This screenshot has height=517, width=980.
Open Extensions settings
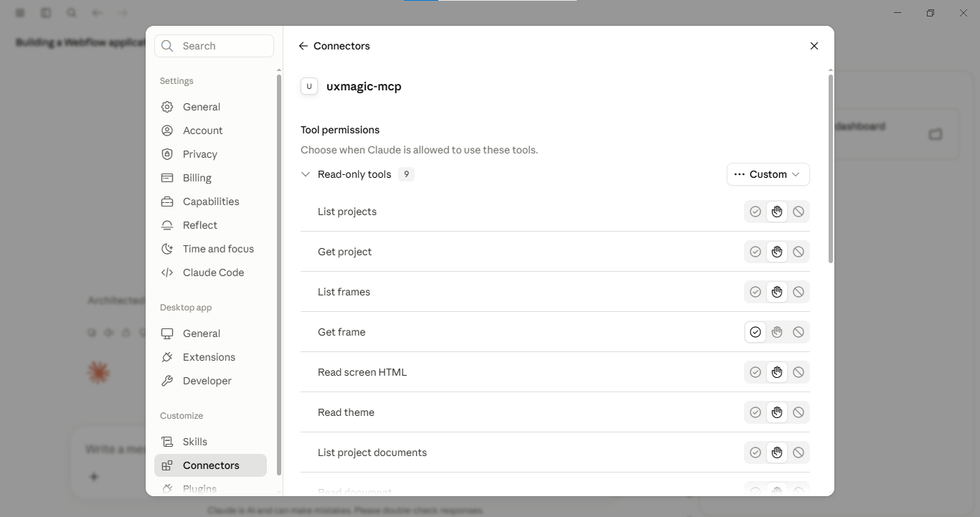tap(210, 357)
